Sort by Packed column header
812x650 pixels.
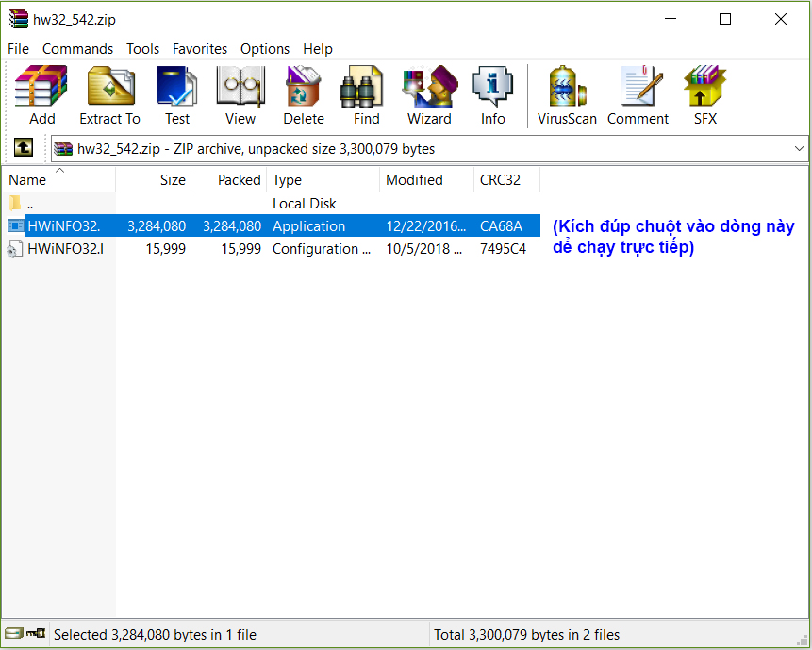coord(229,180)
